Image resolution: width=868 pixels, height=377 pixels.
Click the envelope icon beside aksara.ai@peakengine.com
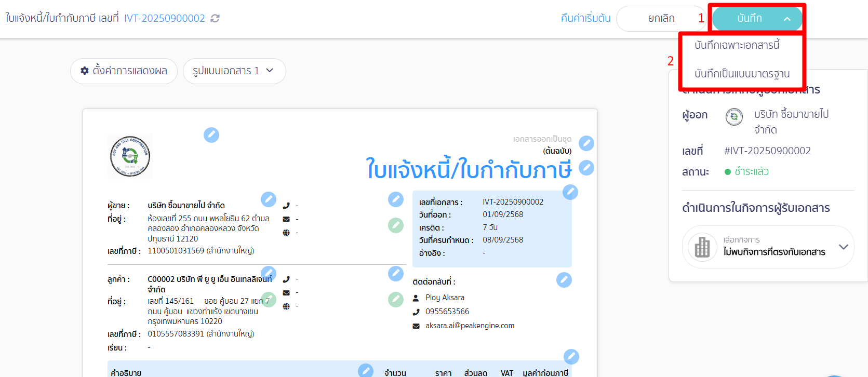pyautogui.click(x=416, y=326)
